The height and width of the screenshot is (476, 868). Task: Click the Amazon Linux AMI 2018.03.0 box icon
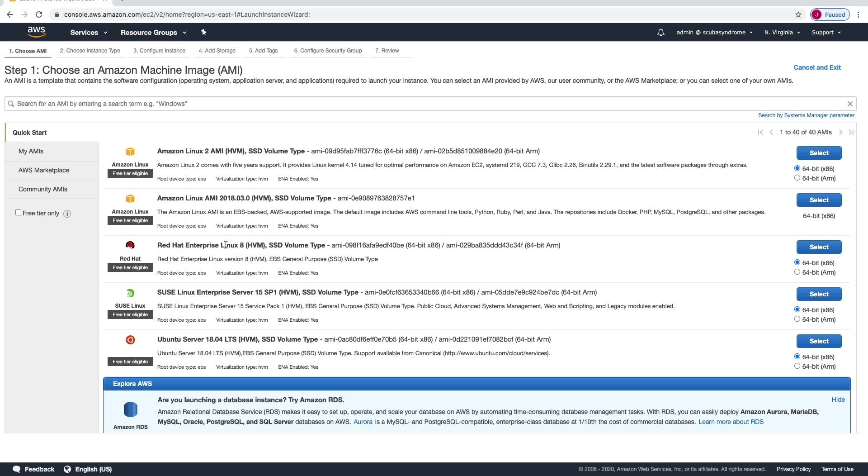(x=130, y=199)
